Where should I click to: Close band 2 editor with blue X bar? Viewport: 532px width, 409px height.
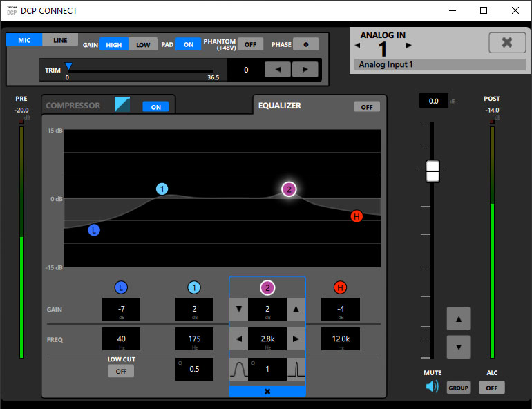coord(267,391)
